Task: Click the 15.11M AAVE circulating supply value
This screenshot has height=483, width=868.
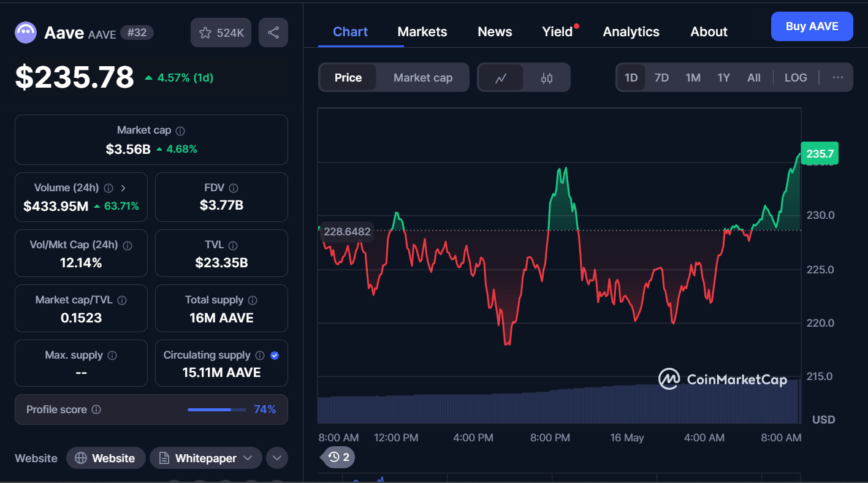Action: pos(221,373)
